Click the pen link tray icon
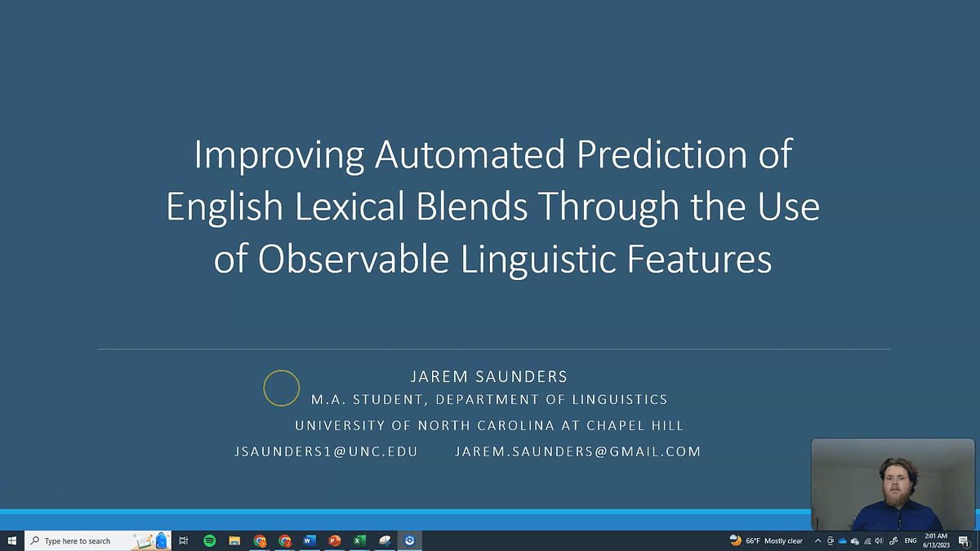Image resolution: width=980 pixels, height=551 pixels. pyautogui.click(x=893, y=540)
